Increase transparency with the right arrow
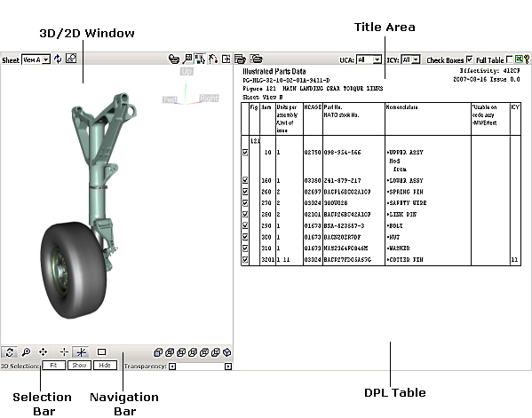The height and width of the screenshot is (418, 532). (x=228, y=367)
